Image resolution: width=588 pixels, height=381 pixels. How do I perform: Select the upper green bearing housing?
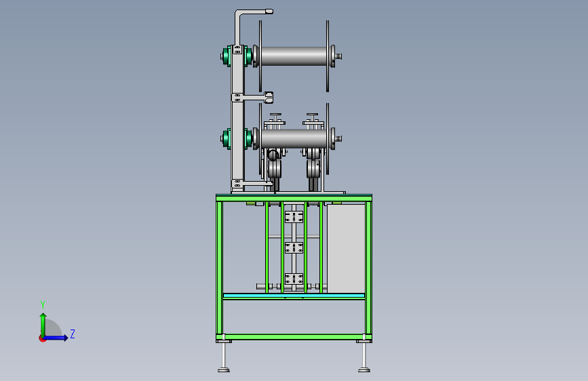pos(227,56)
